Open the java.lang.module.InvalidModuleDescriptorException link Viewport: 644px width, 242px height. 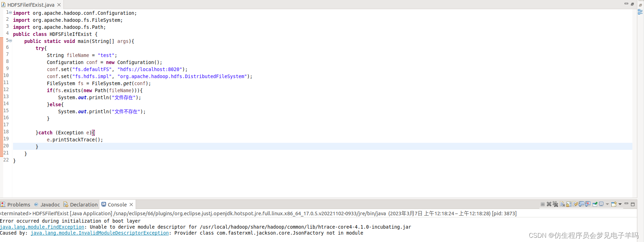(100, 233)
